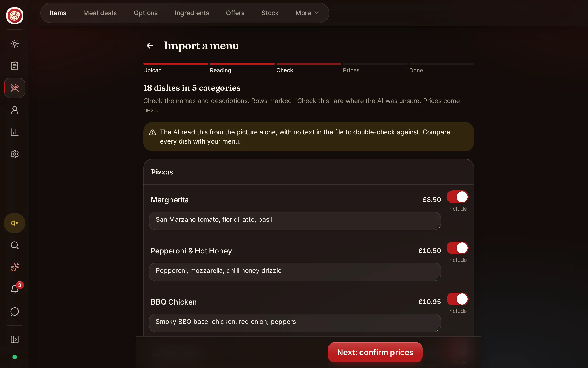This screenshot has width=588, height=368.
Task: Expand the sidebar panel icon
Action: point(14,339)
